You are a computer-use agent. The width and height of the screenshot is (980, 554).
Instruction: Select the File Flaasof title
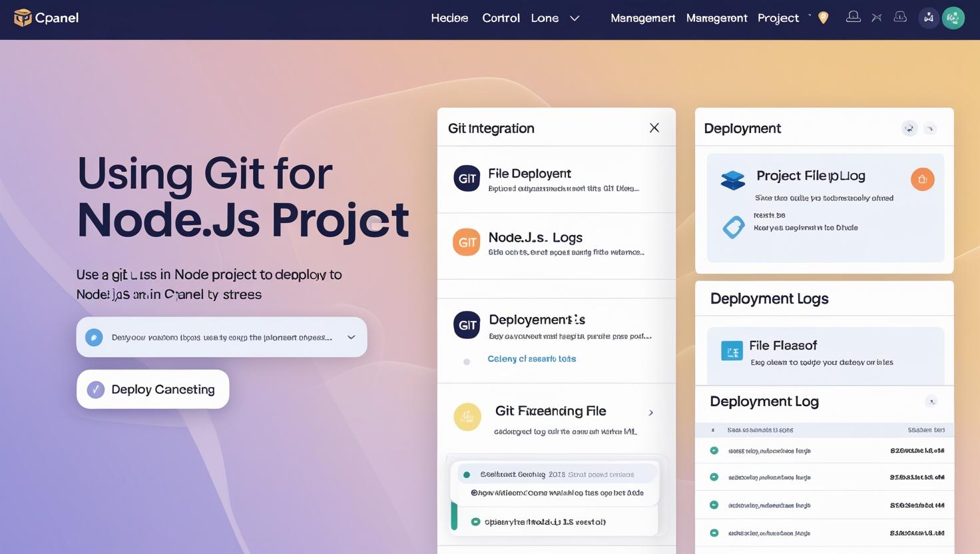(x=782, y=346)
